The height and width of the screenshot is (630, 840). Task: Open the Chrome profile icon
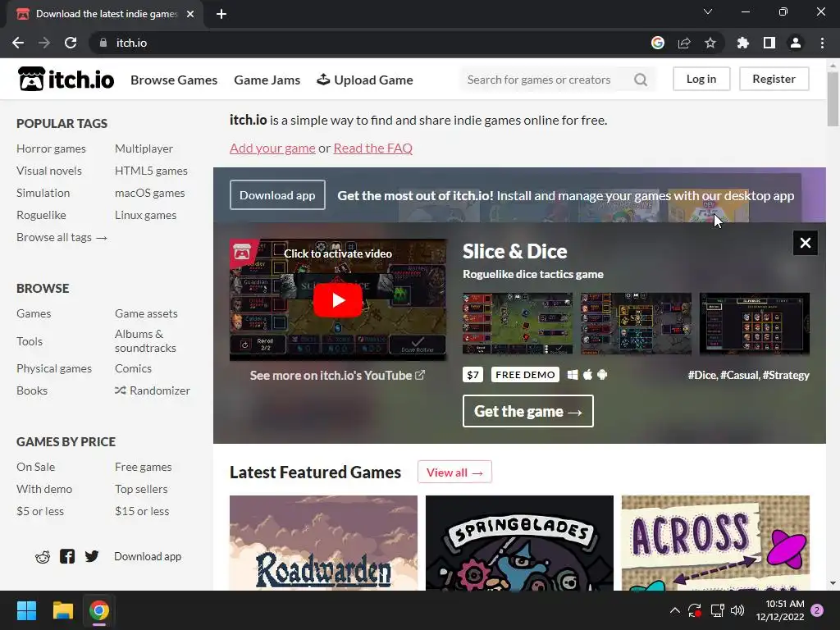[796, 43]
